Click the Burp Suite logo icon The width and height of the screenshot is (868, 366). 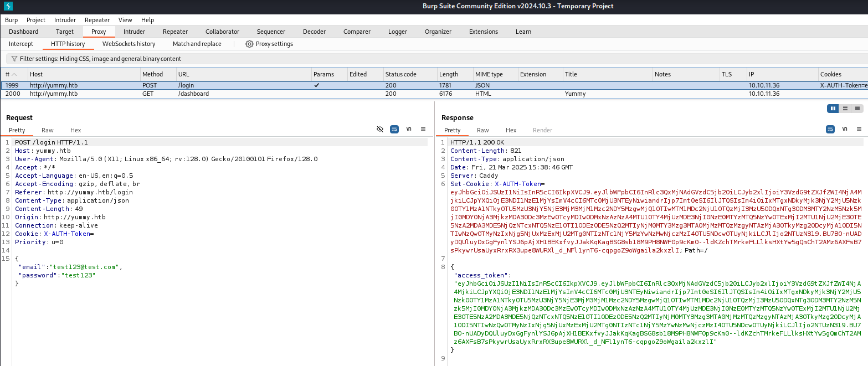7,6
